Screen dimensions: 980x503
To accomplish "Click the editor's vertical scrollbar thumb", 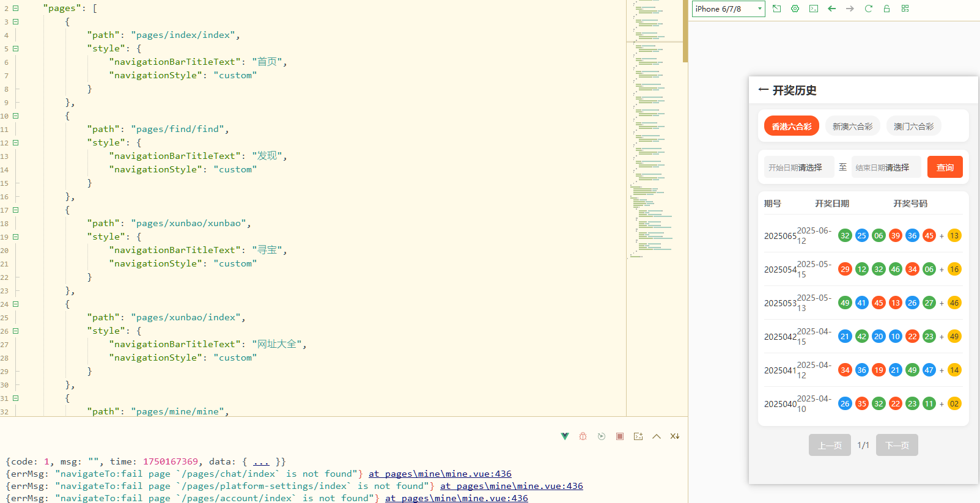I will 685,31.
